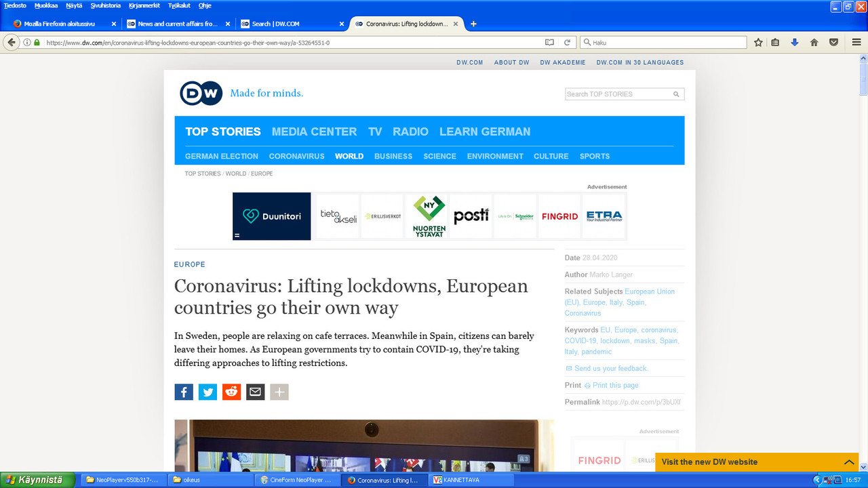This screenshot has width=868, height=488.
Task: Open the GERMAN ELECTION category
Action: point(221,156)
